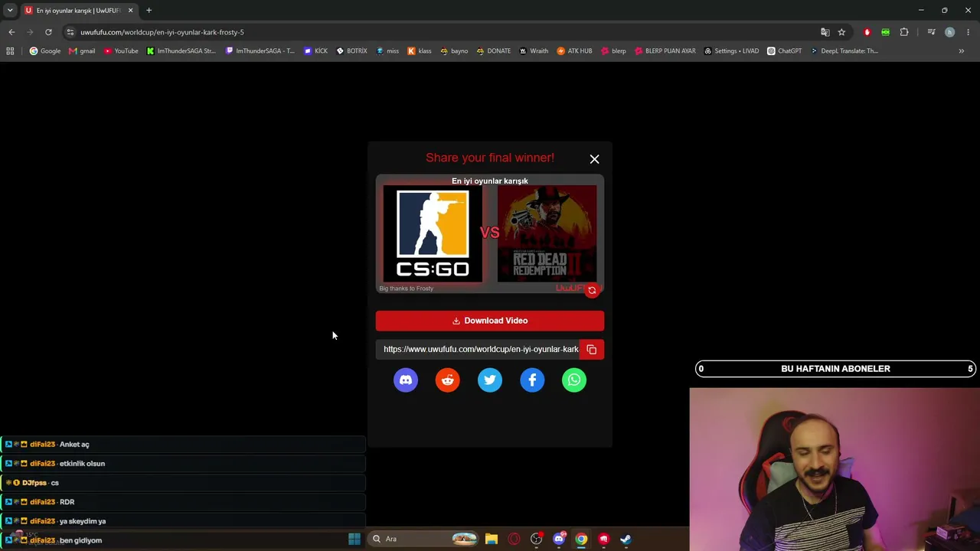Open the ImThunderSAGA Str... bookmark
Screen dimensions: 980x551
(x=181, y=51)
